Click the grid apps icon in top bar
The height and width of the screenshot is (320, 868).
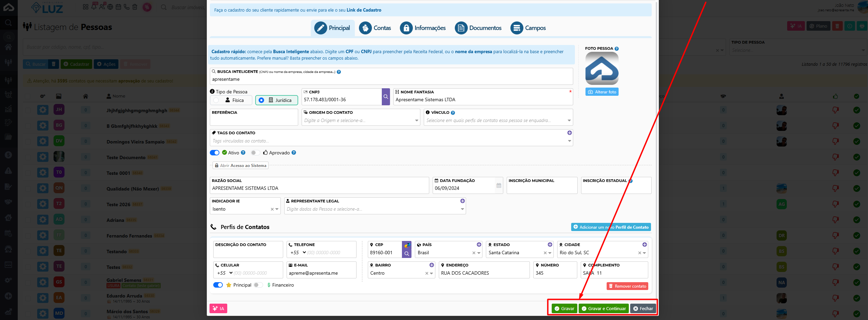(86, 7)
